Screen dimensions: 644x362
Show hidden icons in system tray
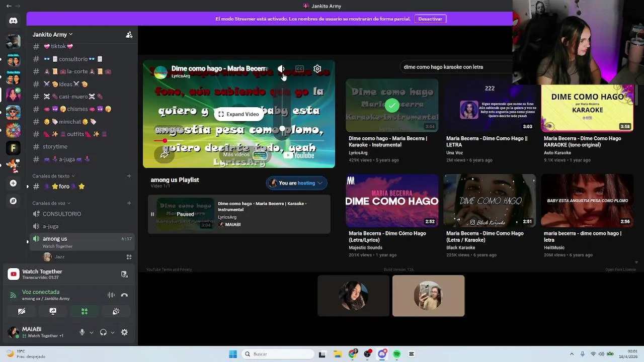coord(572,354)
